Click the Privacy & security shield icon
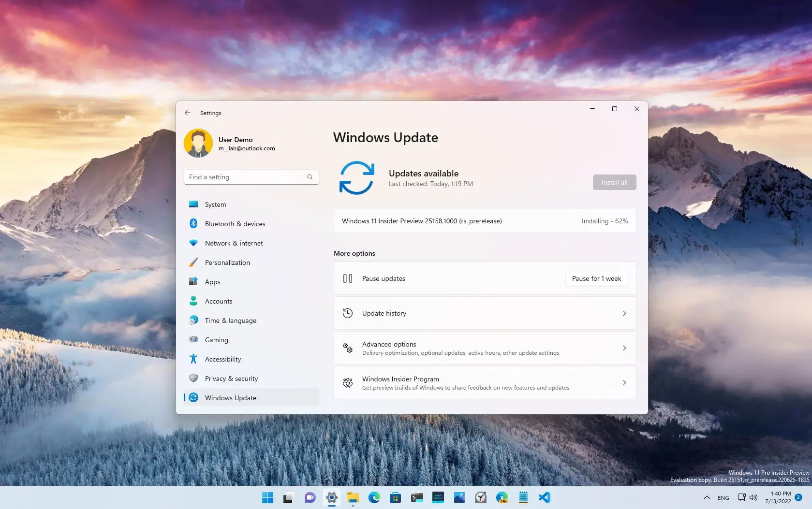812x509 pixels. pos(193,378)
